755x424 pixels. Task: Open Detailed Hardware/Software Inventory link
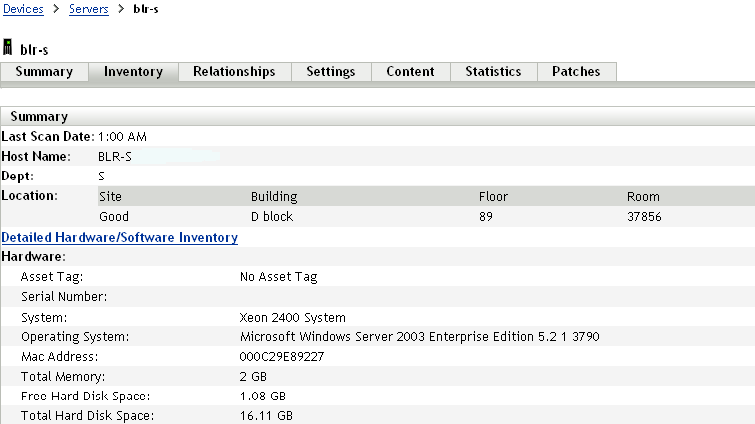pyautogui.click(x=120, y=238)
